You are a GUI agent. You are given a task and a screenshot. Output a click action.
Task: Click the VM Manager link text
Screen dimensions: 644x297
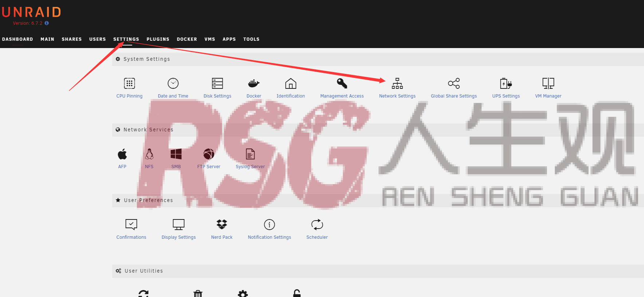(x=548, y=96)
